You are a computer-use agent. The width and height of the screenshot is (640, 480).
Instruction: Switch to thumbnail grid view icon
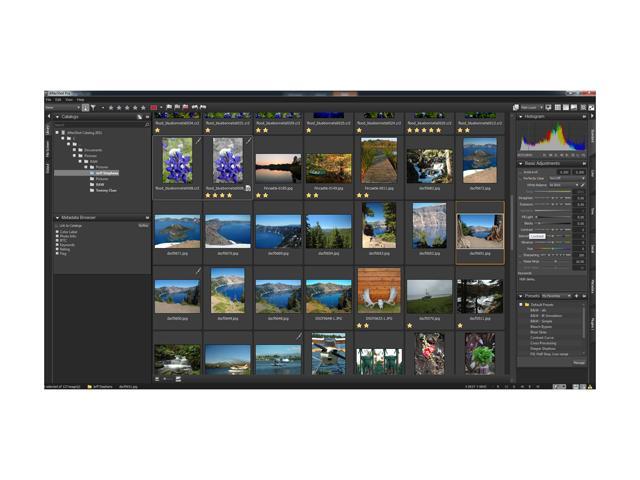tap(558, 107)
